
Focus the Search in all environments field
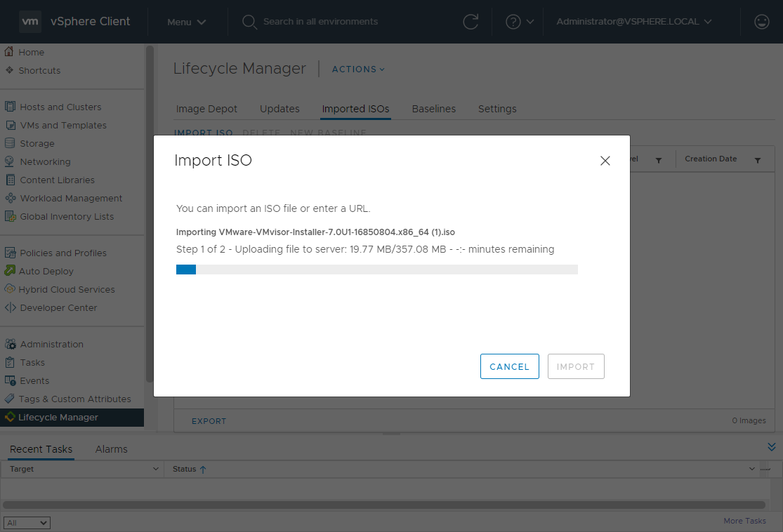pos(320,22)
